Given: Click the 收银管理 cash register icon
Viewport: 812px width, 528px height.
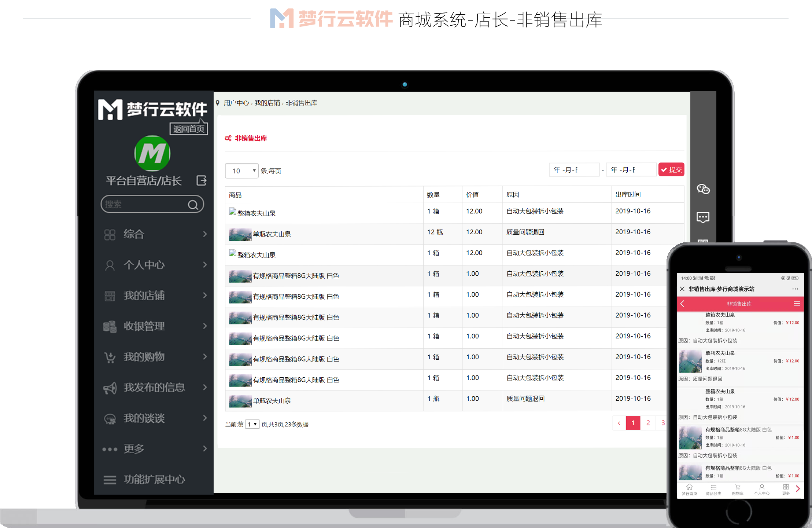Looking at the screenshot, I should 110,327.
